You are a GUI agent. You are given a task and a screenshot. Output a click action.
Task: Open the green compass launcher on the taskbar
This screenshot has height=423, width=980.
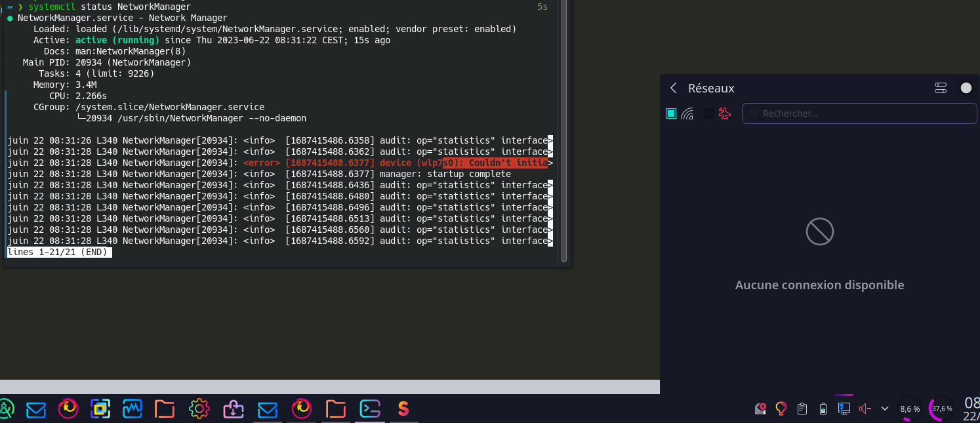tap(5, 409)
